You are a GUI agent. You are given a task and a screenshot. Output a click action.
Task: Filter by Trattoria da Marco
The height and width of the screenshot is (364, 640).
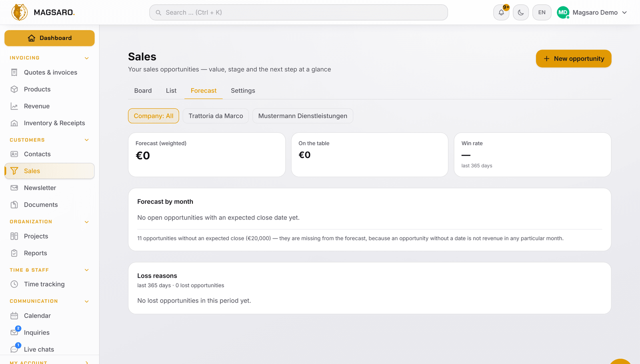[x=216, y=116]
